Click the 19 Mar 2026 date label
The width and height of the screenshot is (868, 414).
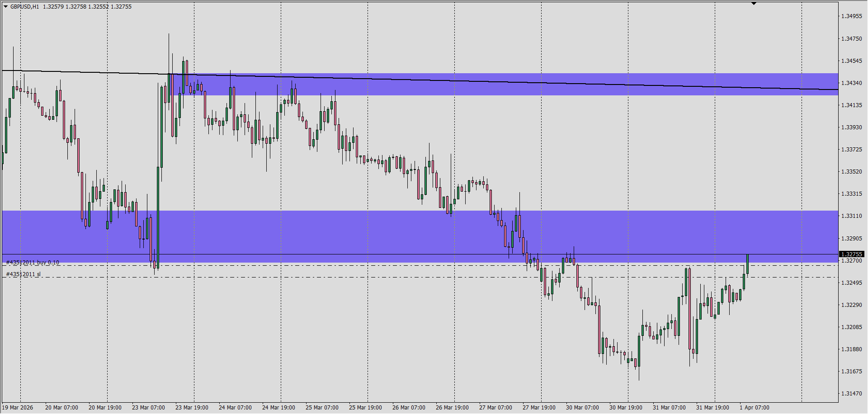(x=18, y=408)
